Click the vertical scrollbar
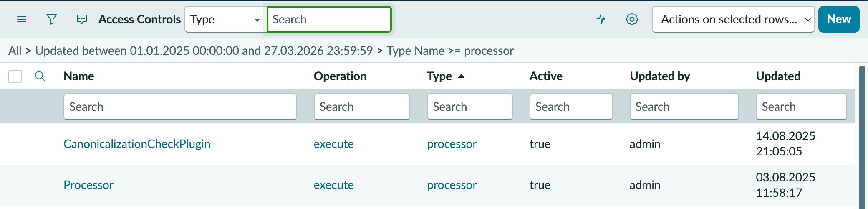 tap(862, 137)
